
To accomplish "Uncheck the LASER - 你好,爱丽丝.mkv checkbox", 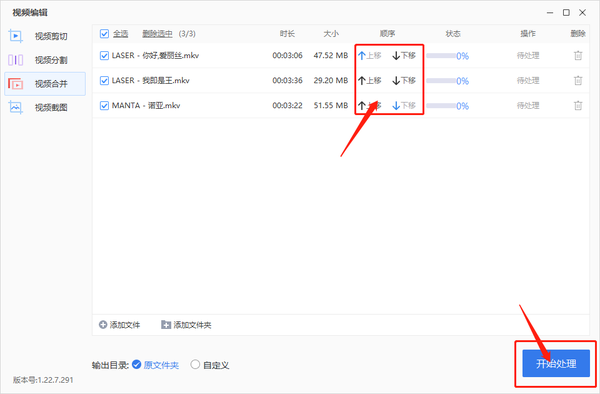I will click(x=104, y=56).
